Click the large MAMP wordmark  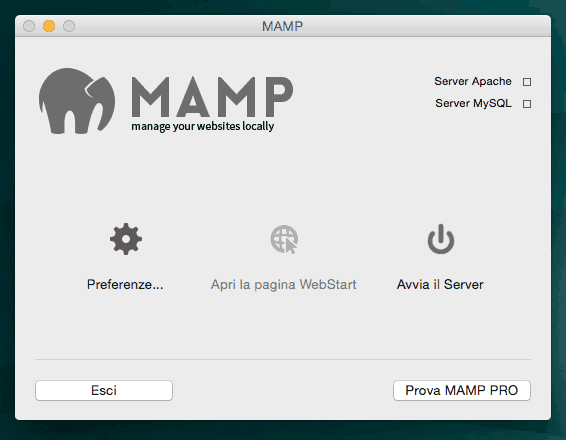(212, 97)
